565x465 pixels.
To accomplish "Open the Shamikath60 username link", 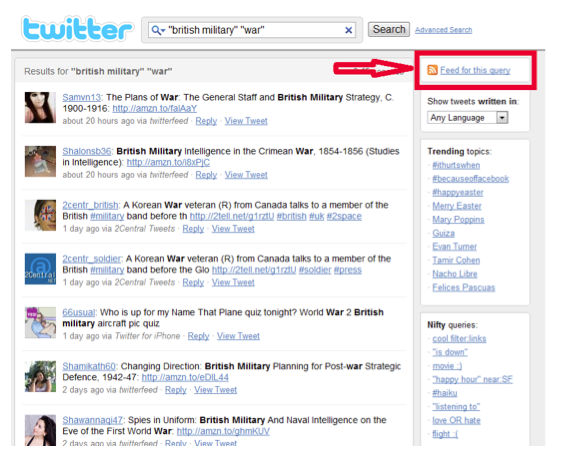I will 89,366.
